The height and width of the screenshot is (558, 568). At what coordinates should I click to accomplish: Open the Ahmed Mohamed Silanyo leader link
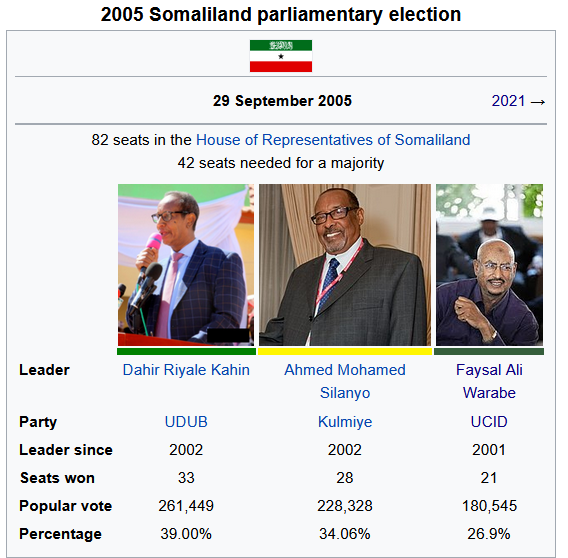coord(345,381)
